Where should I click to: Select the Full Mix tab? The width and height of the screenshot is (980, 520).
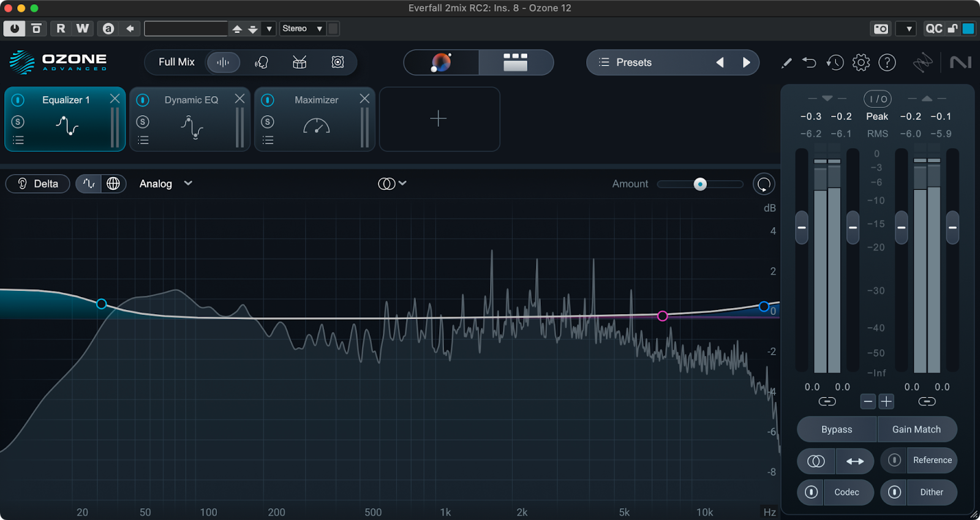(176, 62)
